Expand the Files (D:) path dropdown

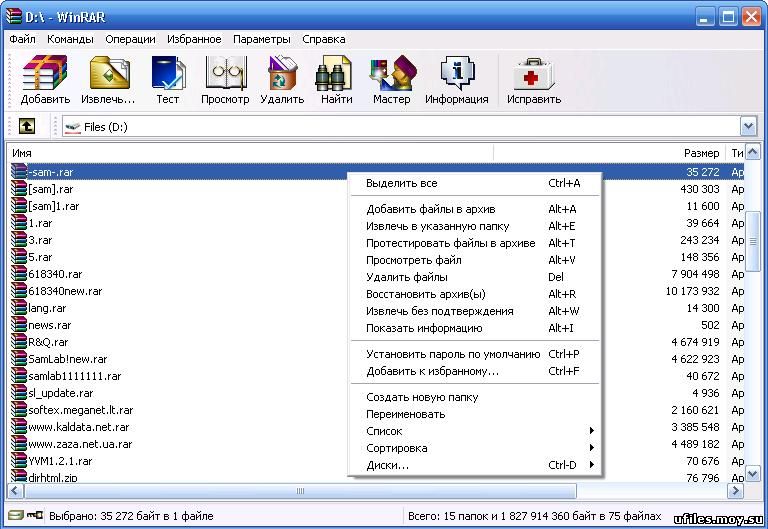point(748,127)
